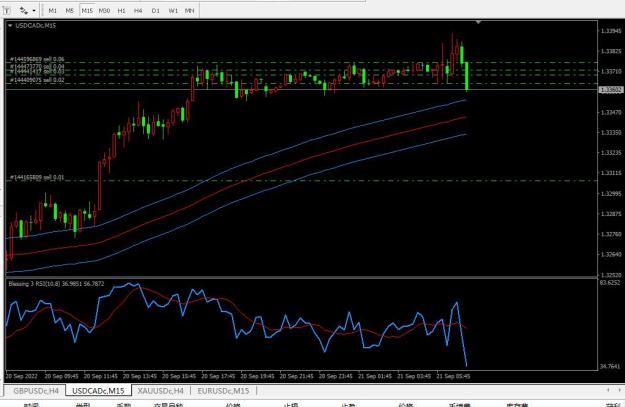This screenshot has height=407, width=625.
Task: Open the arrows tool dropdown arrow
Action: [34, 11]
